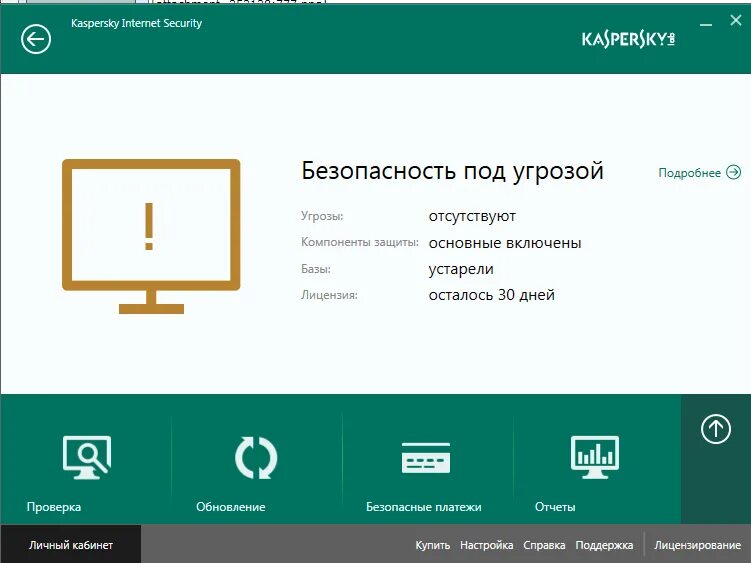The height and width of the screenshot is (563, 751).
Task: Click the Купить link
Action: [x=432, y=545]
